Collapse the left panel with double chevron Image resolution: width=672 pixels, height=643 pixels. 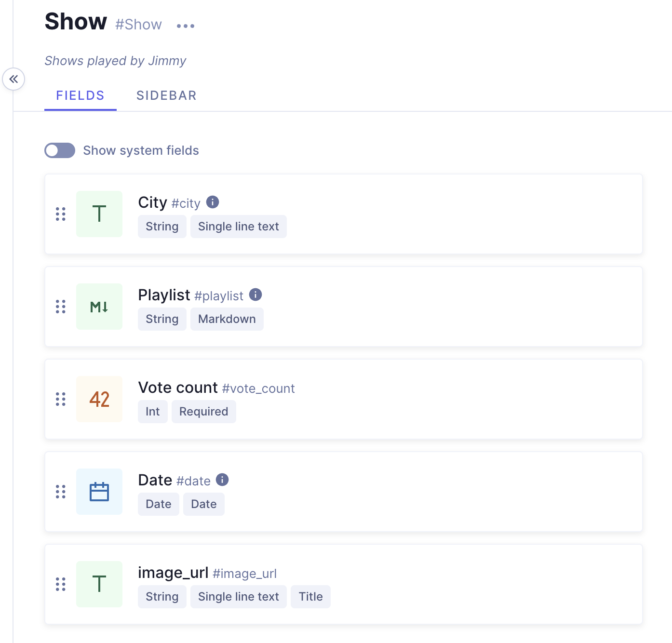click(x=13, y=79)
